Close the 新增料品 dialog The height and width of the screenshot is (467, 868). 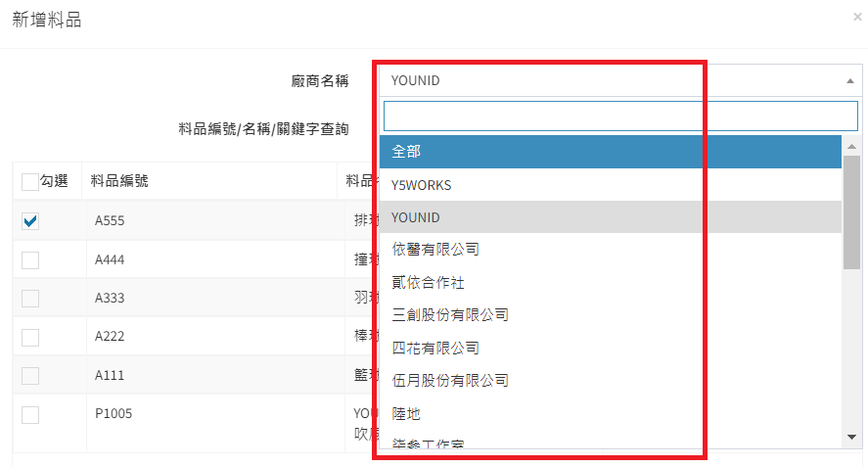pyautogui.click(x=857, y=17)
